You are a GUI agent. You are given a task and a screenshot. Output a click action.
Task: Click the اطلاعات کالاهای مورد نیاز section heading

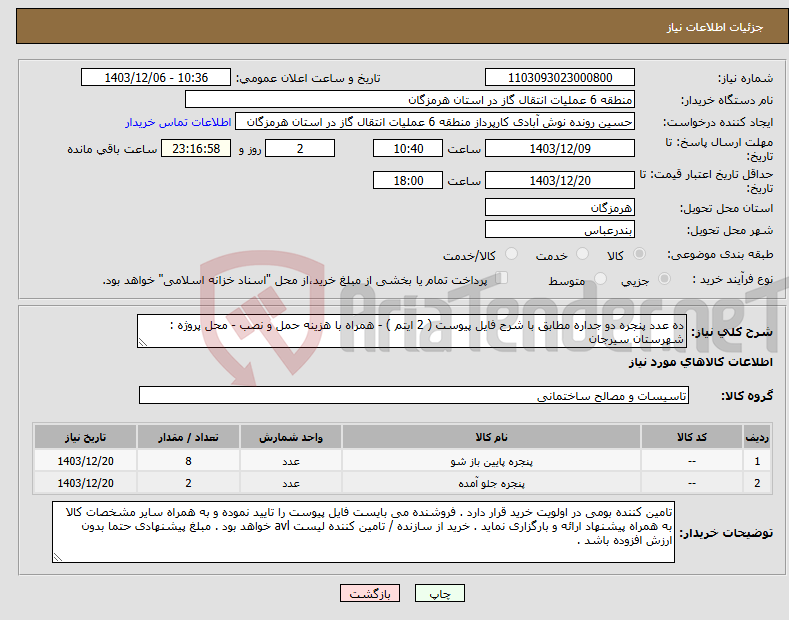tap(700, 362)
